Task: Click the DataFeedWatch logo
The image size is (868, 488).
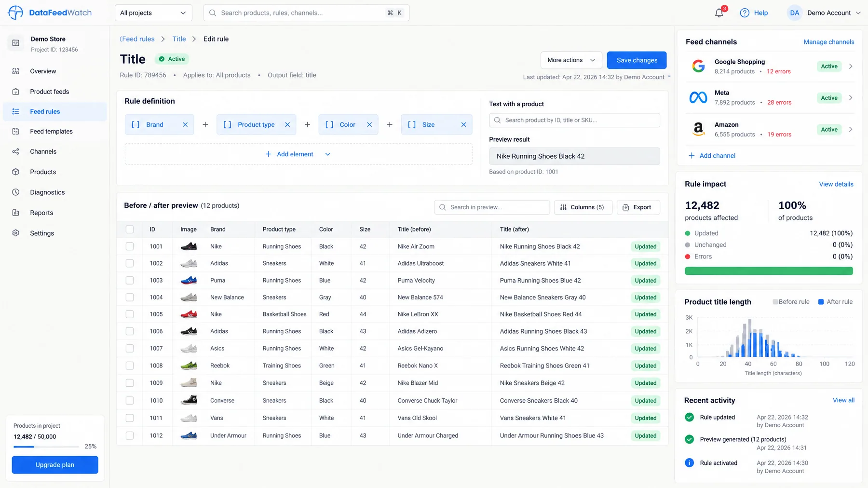Action: (x=50, y=13)
